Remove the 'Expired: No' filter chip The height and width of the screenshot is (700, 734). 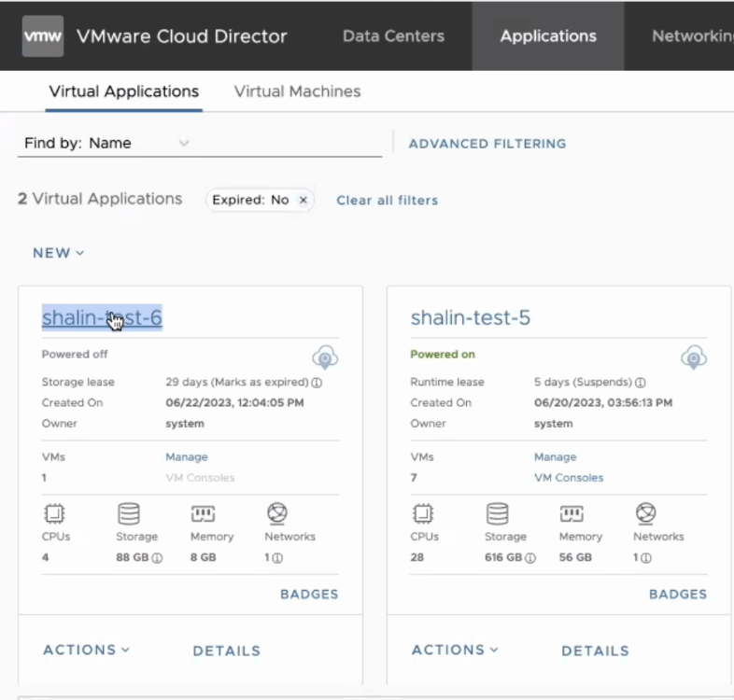pos(303,200)
